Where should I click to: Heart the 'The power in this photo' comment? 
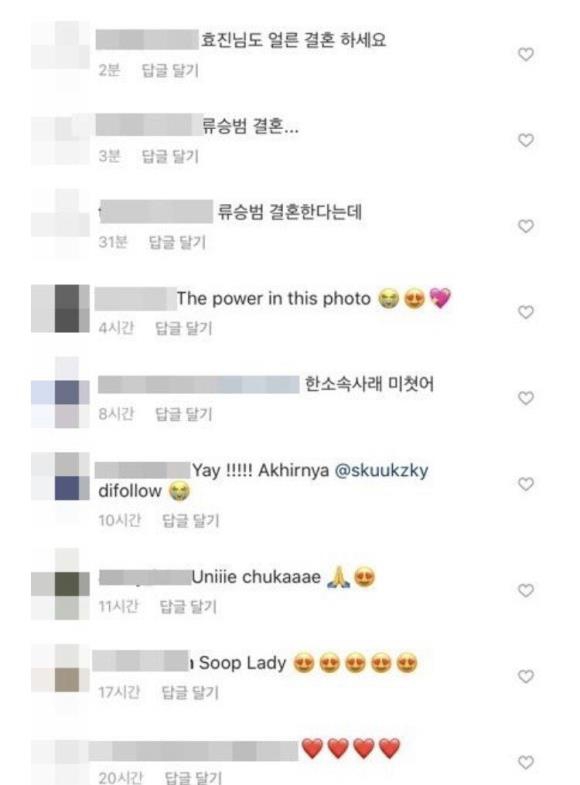(525, 312)
